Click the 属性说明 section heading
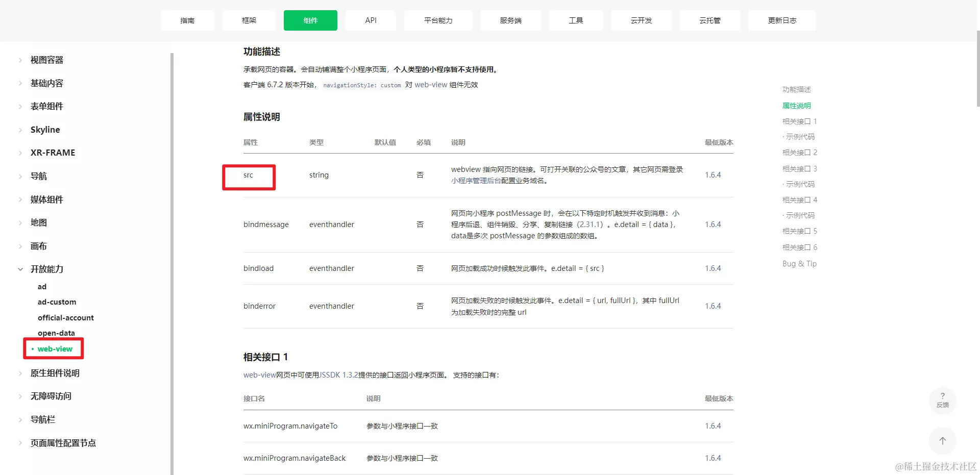This screenshot has width=980, height=475. point(262,117)
